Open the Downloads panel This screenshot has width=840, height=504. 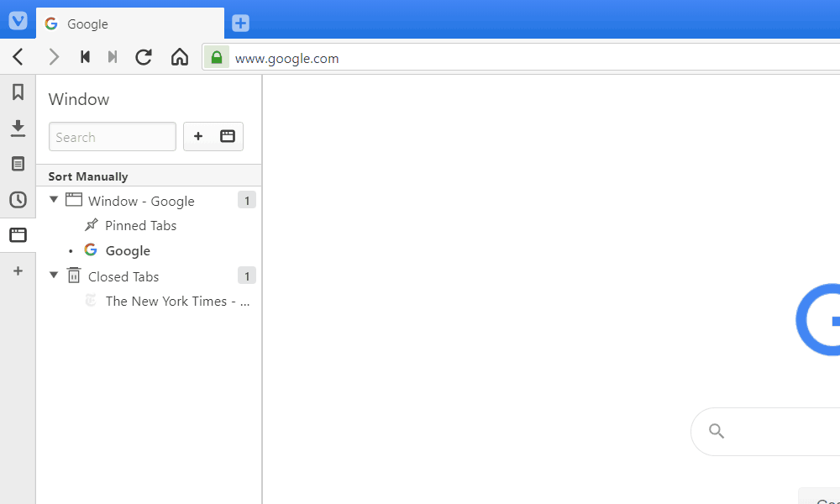(x=18, y=128)
